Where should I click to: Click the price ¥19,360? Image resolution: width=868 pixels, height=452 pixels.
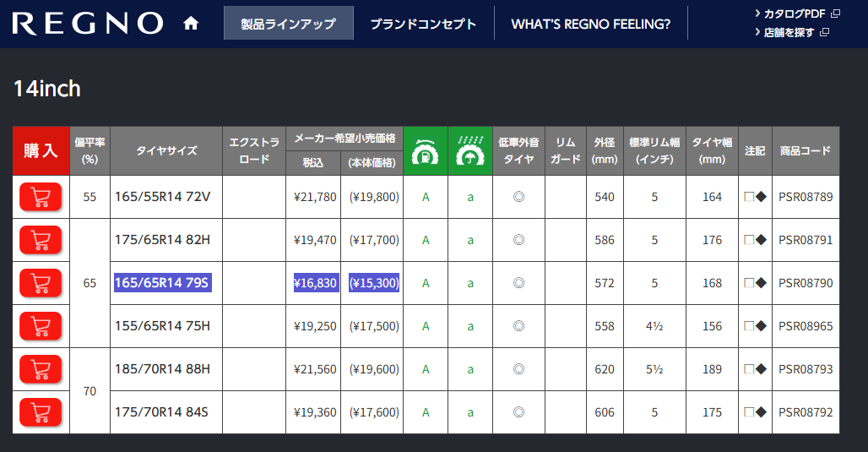coord(315,412)
